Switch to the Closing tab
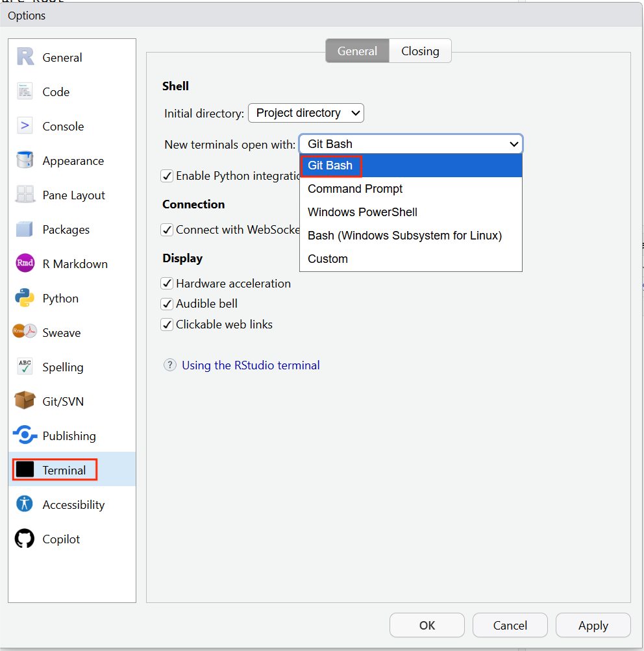The height and width of the screenshot is (651, 644). click(420, 51)
